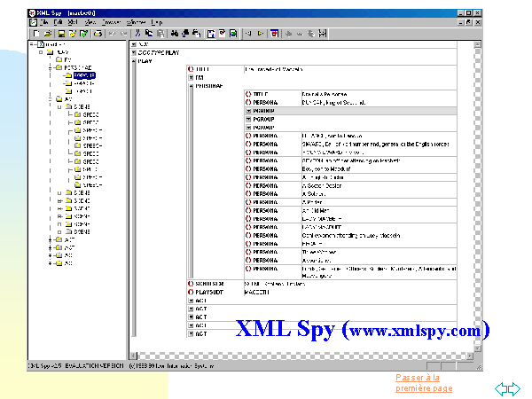Collapse the PERSONAE row in the grid view
This screenshot has width=532, height=399.
pyautogui.click(x=190, y=84)
